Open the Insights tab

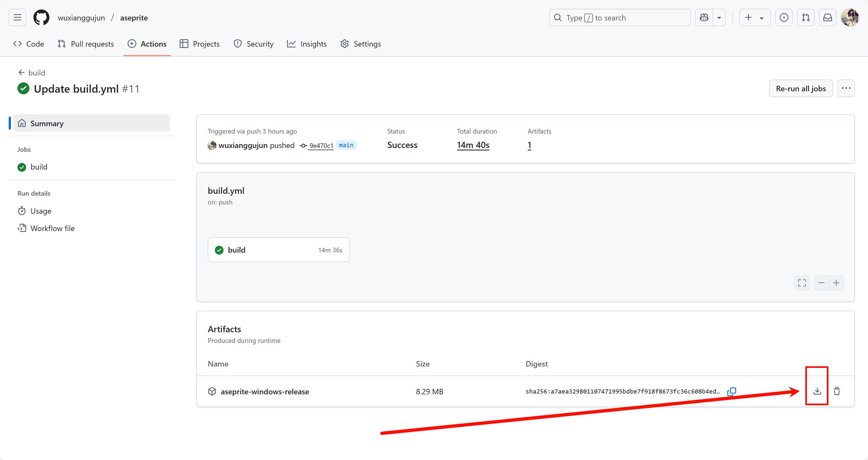[x=307, y=43]
